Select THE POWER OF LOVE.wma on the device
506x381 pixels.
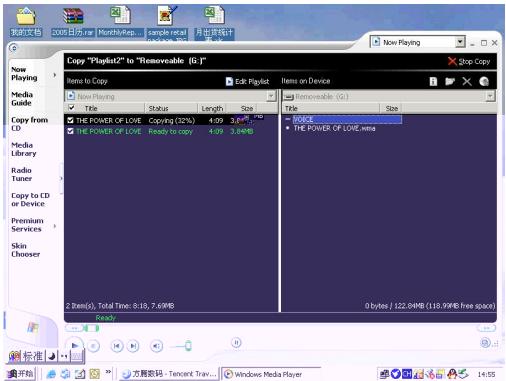[x=334, y=128]
